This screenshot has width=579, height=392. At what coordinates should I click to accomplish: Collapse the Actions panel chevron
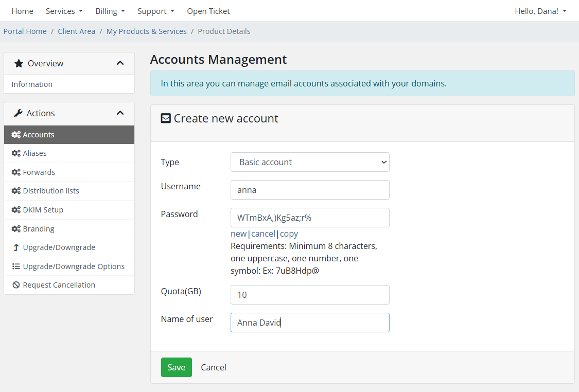tap(120, 113)
